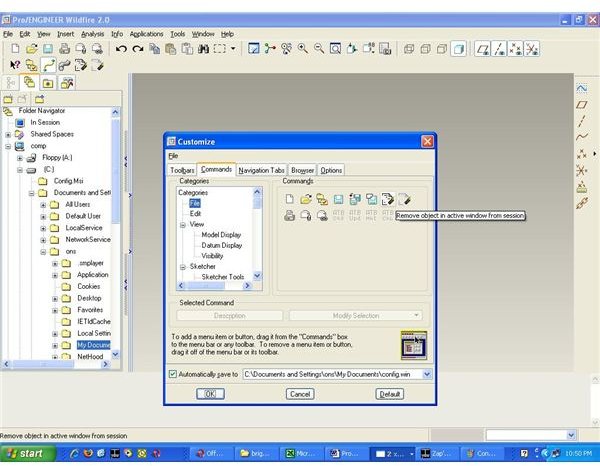Screen dimensions: 600x466
Task: Click the Windows Start button
Action: click(24, 454)
